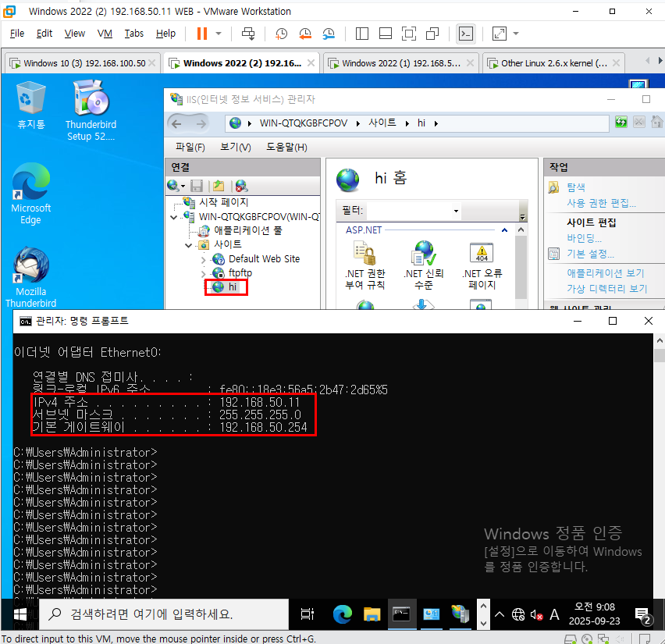Expand the ftpftp site node
Screen dimensions: 665x644
pyautogui.click(x=203, y=274)
